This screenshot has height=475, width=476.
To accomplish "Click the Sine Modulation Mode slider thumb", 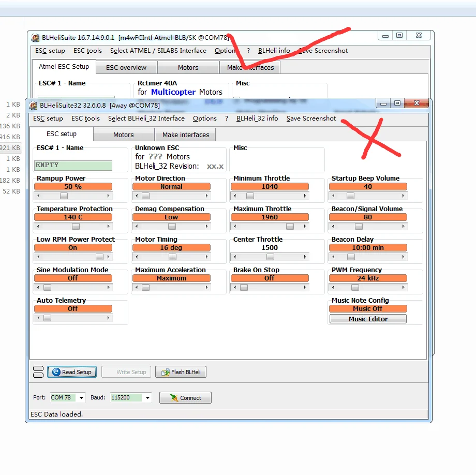I will click(48, 287).
